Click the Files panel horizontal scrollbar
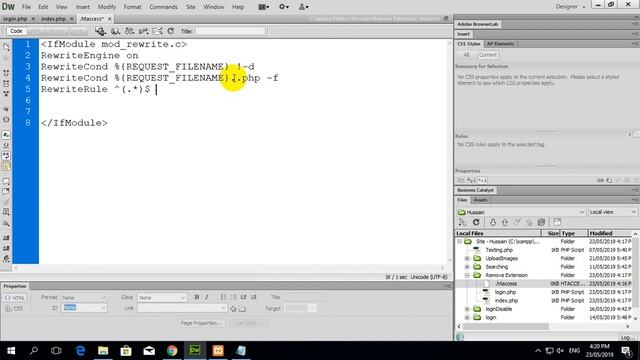The image size is (640, 360). pos(506,327)
